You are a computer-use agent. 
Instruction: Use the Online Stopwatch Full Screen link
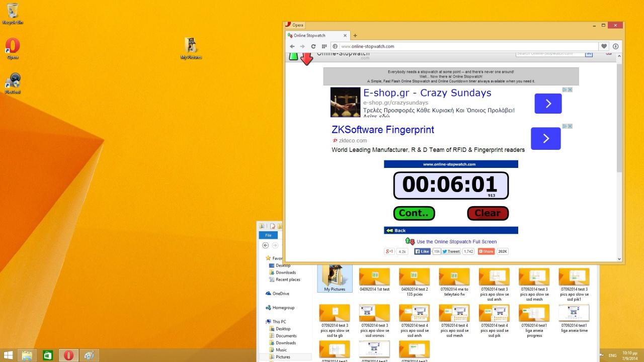[456, 242]
